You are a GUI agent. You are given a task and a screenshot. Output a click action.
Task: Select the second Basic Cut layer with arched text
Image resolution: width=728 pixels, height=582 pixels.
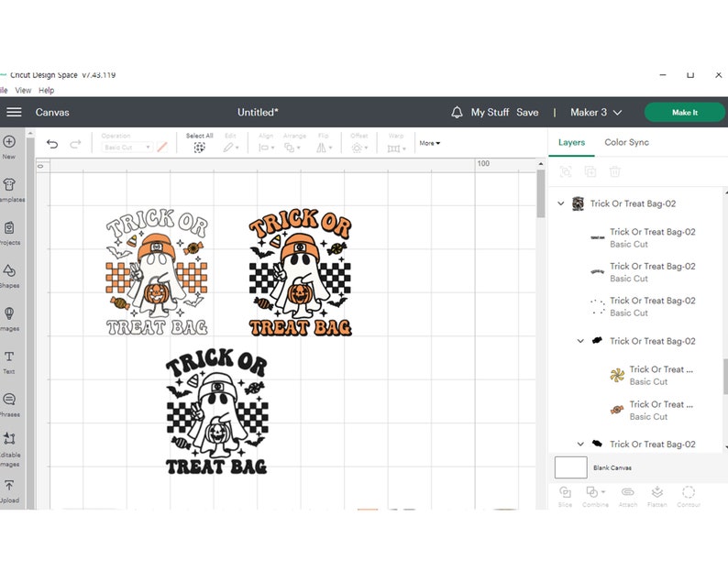pos(643,272)
